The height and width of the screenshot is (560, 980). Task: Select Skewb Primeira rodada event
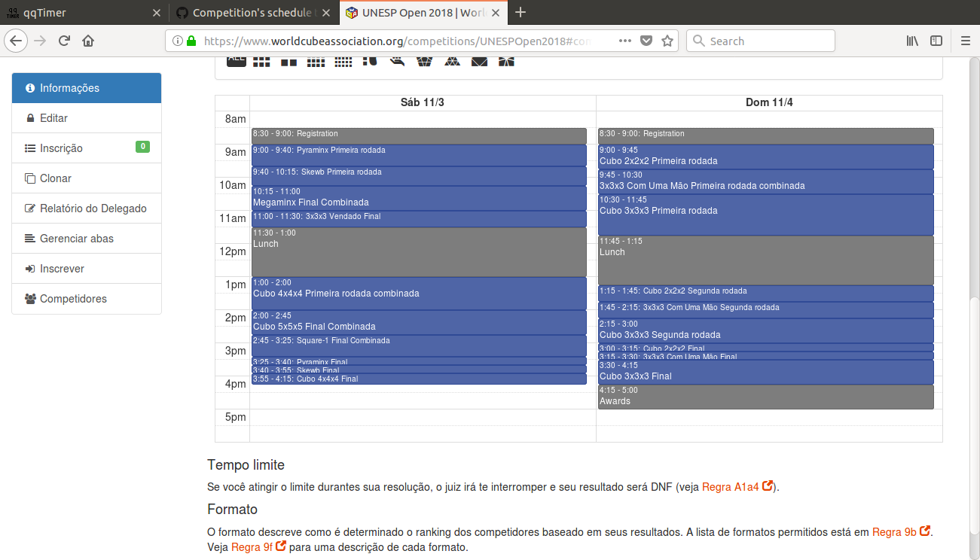419,176
